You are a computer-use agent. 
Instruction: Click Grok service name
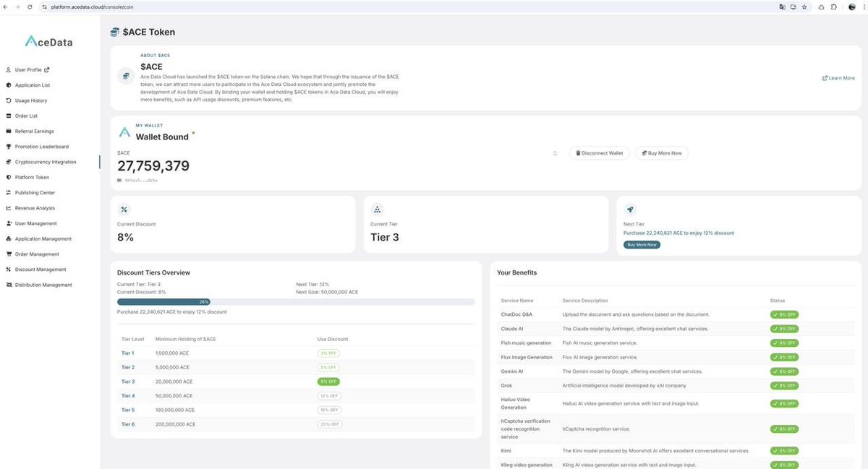[506, 386]
